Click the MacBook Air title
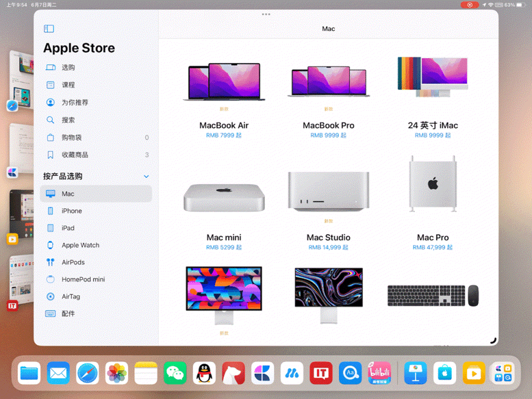 (224, 125)
